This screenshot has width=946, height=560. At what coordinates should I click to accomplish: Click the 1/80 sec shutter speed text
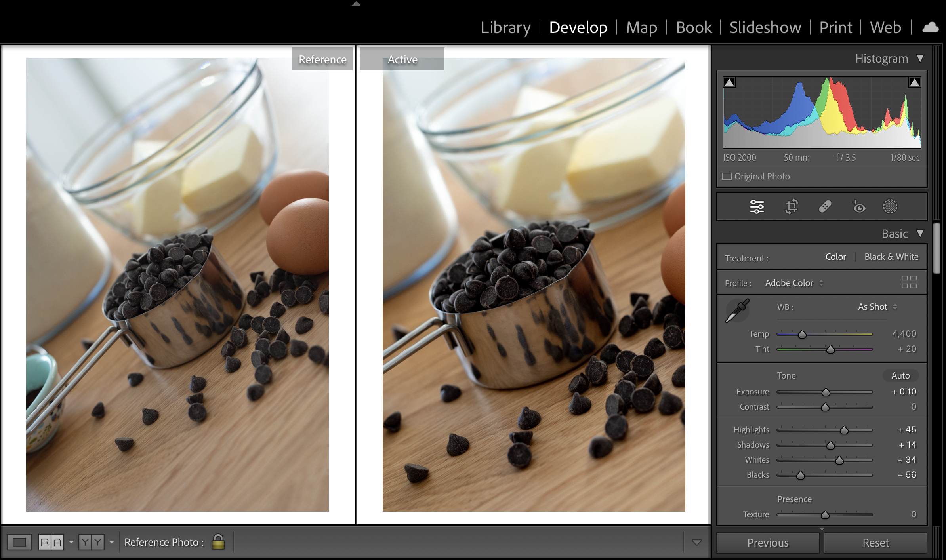coord(905,158)
